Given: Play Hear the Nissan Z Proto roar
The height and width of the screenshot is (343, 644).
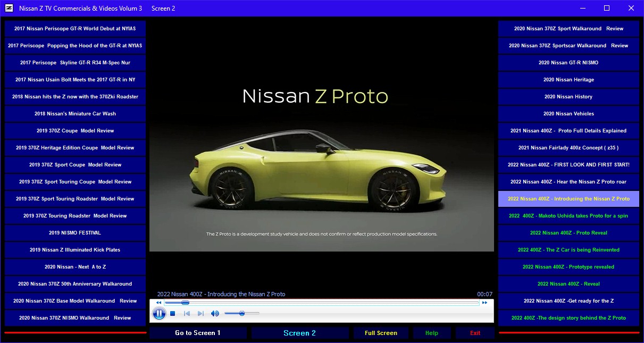Looking at the screenshot, I should pyautogui.click(x=568, y=182).
